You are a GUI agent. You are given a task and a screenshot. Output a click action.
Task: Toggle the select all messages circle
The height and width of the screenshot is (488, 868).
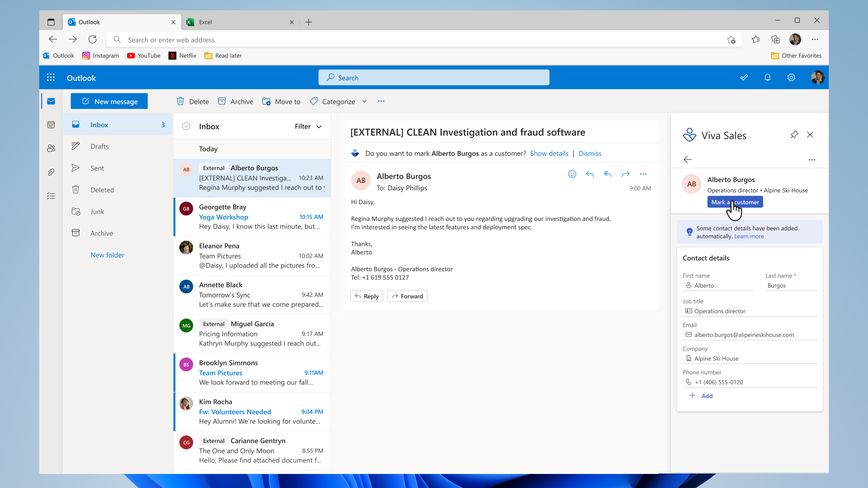(186, 127)
